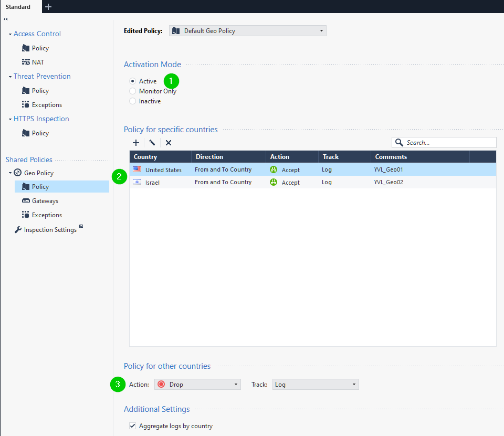Click the Geo Policy Exceptions icon
The height and width of the screenshot is (436, 504).
(25, 215)
